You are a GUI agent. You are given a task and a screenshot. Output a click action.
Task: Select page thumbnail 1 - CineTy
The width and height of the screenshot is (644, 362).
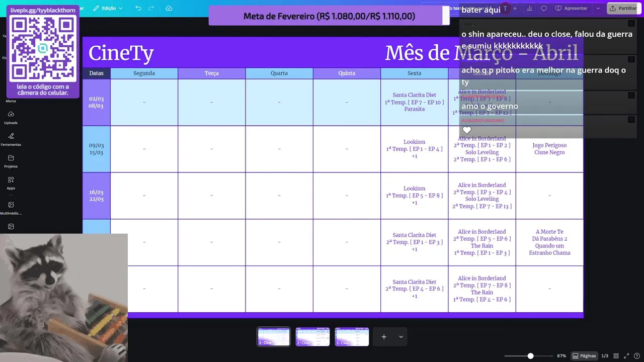point(274,337)
